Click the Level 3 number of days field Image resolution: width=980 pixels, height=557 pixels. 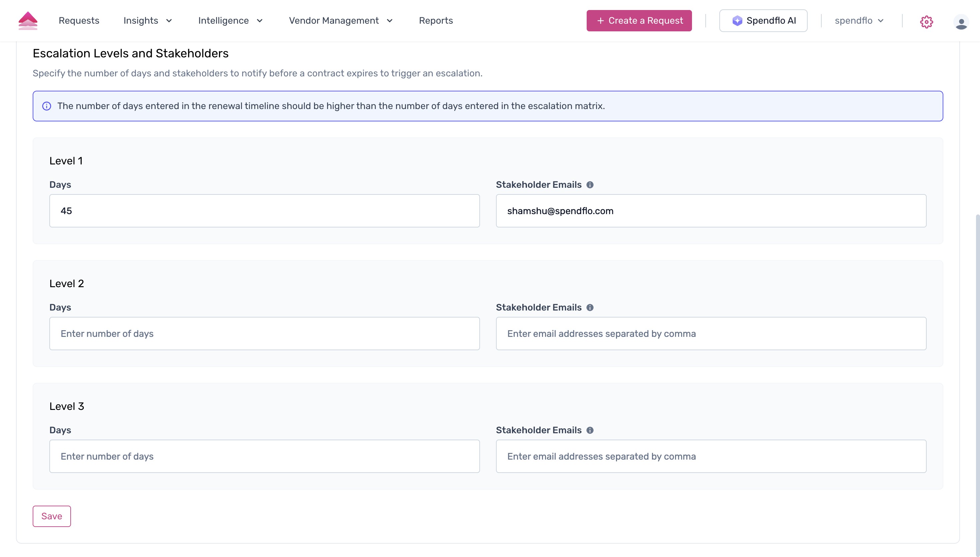click(x=264, y=456)
